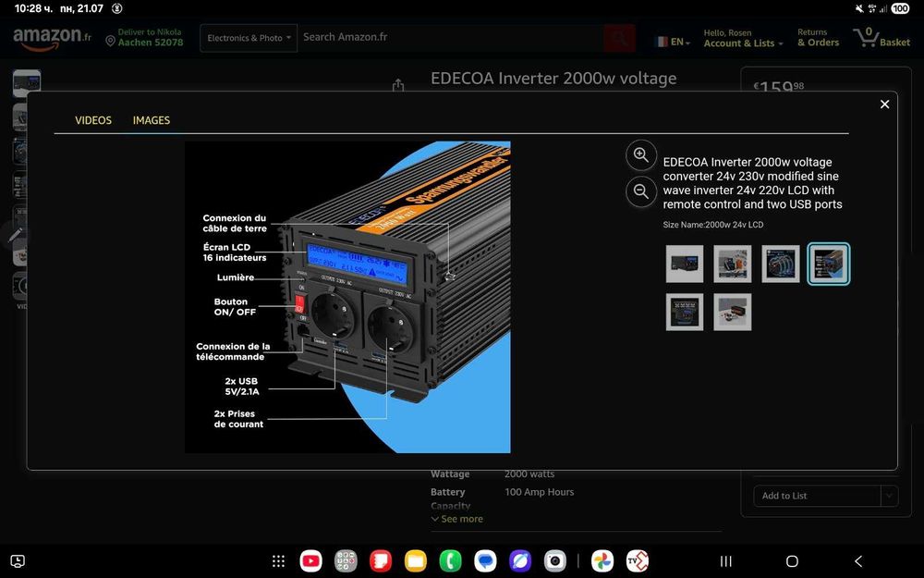This screenshot has height=578, width=924.
Task: Tap the home navigation button
Action: tap(792, 561)
